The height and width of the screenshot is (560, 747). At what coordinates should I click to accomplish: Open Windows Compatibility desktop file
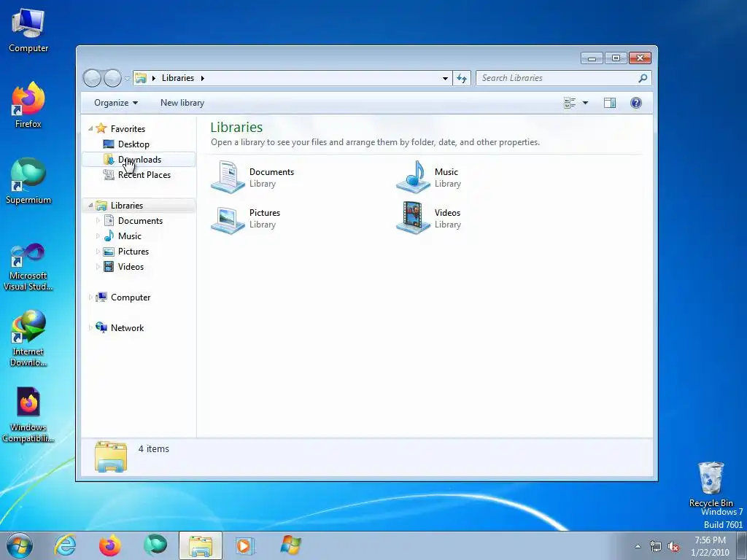[28, 415]
